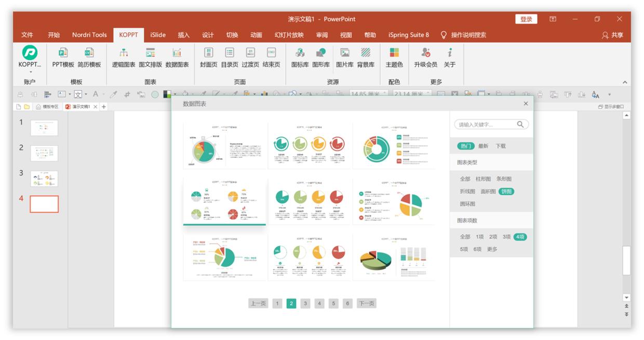Switch to the 插入 tab
This screenshot has width=644, height=340.
pos(183,35)
